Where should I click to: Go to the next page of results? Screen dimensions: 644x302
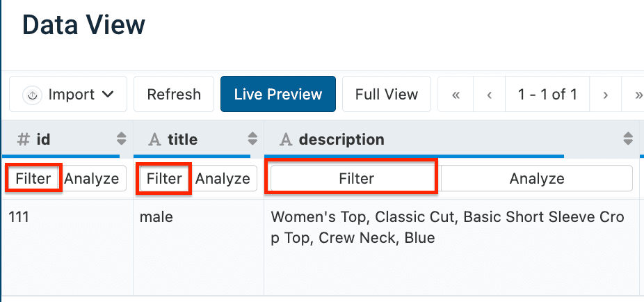pyautogui.click(x=606, y=95)
